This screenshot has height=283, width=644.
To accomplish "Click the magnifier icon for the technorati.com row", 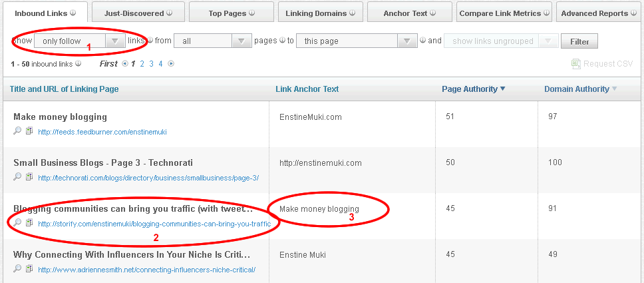I will tap(17, 177).
